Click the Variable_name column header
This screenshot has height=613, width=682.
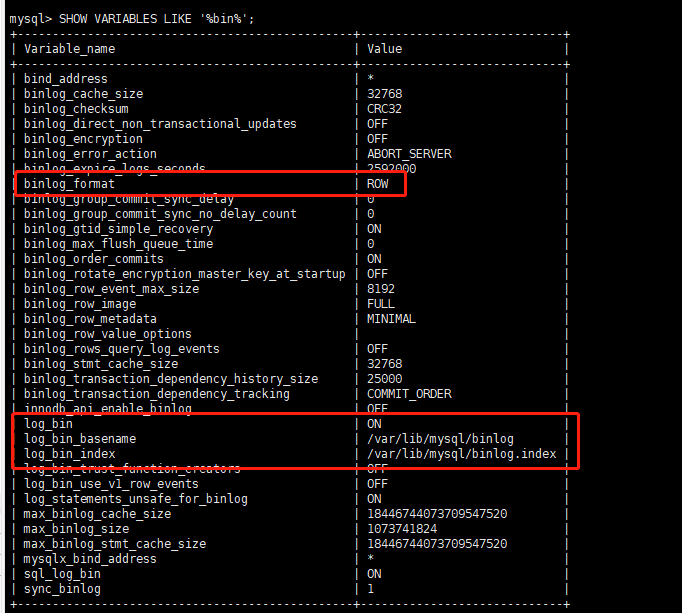(69, 48)
